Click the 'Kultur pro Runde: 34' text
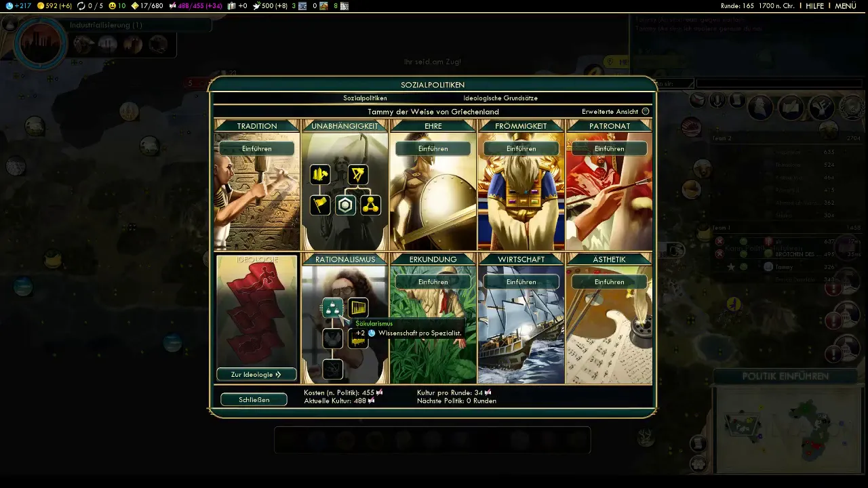This screenshot has width=868, height=488. pos(454,392)
